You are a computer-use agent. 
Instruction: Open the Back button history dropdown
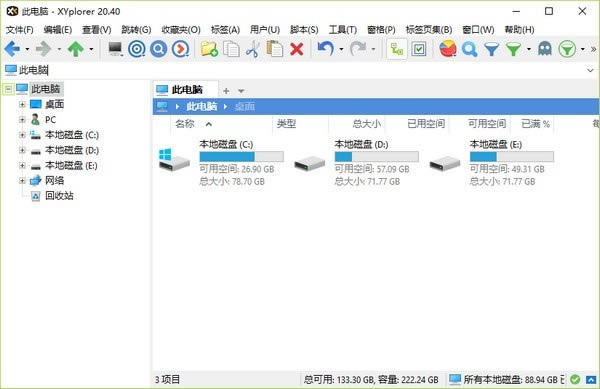point(27,49)
